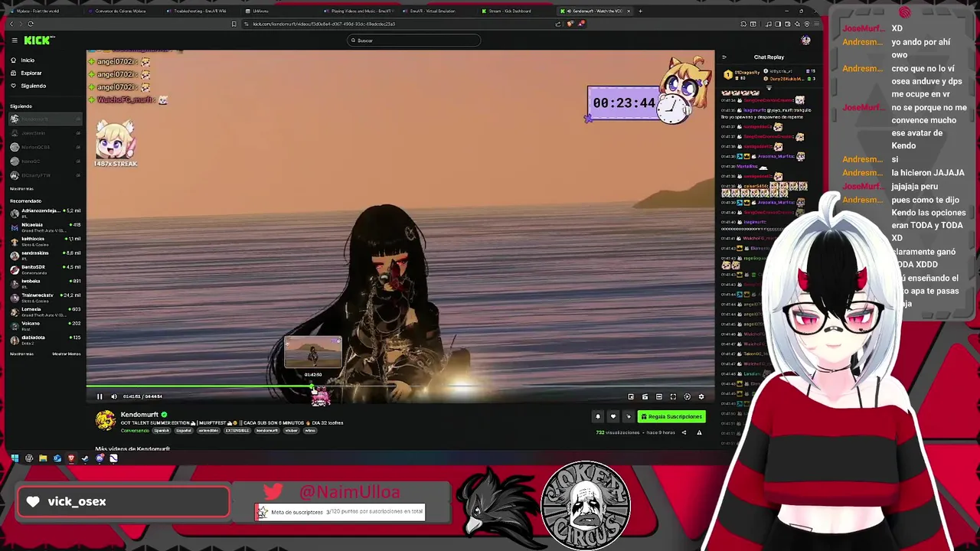Open Steam from taskbar
The width and height of the screenshot is (980, 551).
[x=85, y=458]
